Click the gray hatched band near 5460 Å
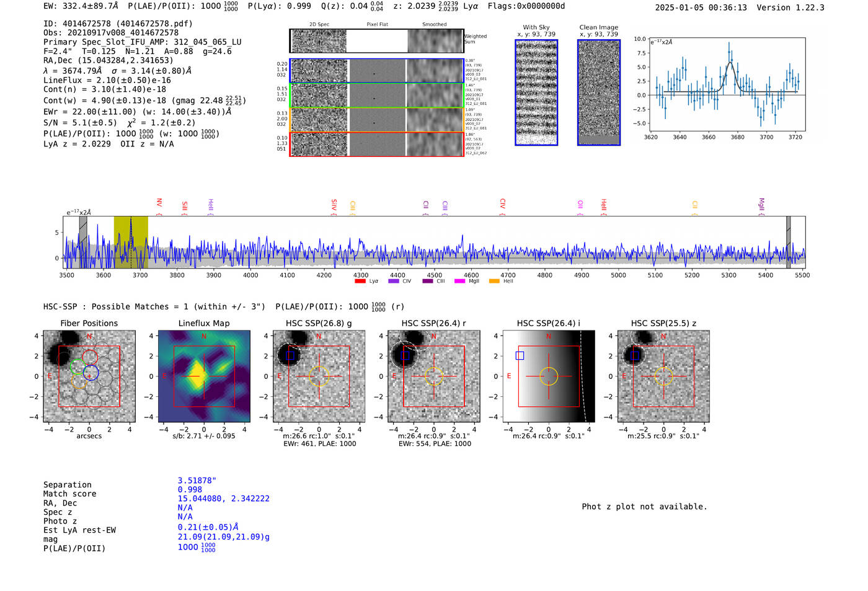868x591 pixels. 789,242
